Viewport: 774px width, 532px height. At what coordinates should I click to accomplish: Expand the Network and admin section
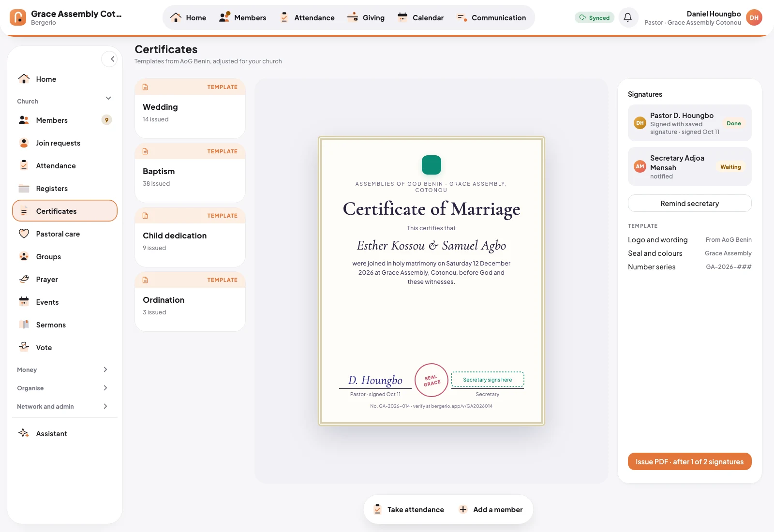tap(105, 406)
